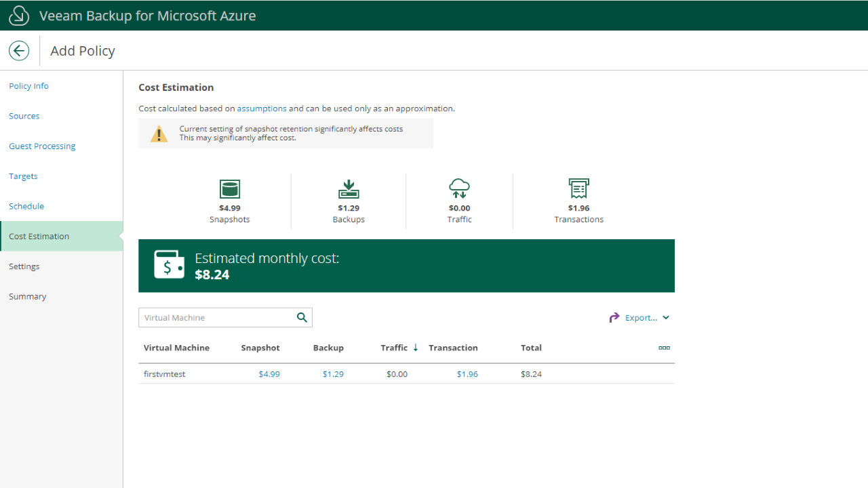Click the Transactions receipt icon
This screenshot has height=488, width=868.
click(x=578, y=189)
